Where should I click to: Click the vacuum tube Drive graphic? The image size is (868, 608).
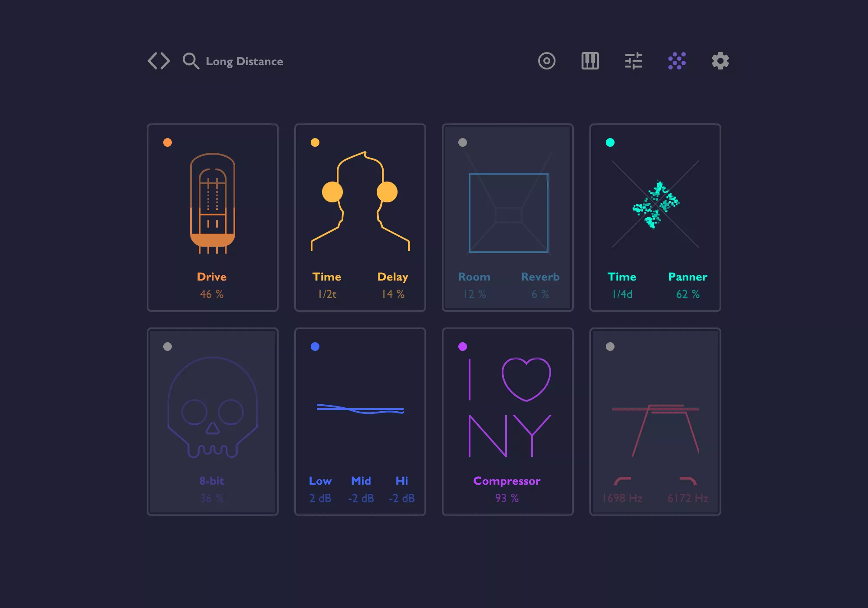tap(212, 203)
